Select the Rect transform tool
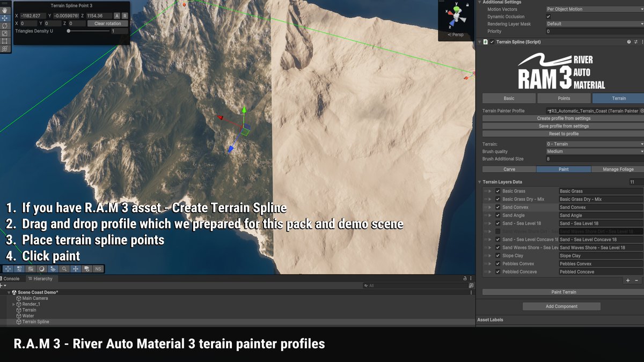The width and height of the screenshot is (644, 362). coord(4,40)
